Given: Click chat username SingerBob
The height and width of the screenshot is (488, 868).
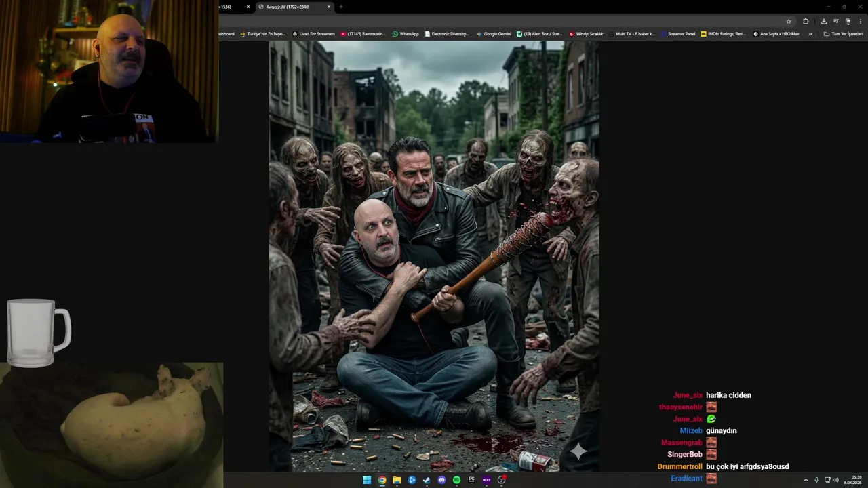Looking at the screenshot, I should pos(685,455).
